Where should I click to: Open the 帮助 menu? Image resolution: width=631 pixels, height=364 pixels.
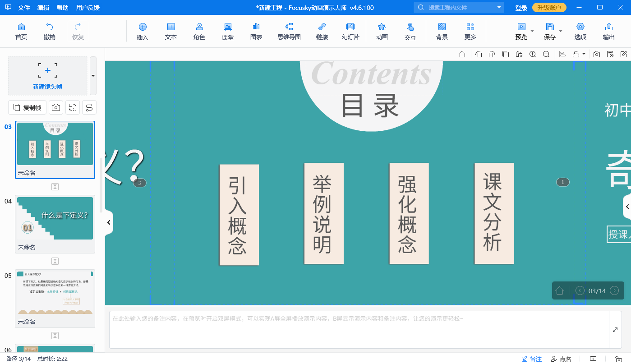(63, 8)
